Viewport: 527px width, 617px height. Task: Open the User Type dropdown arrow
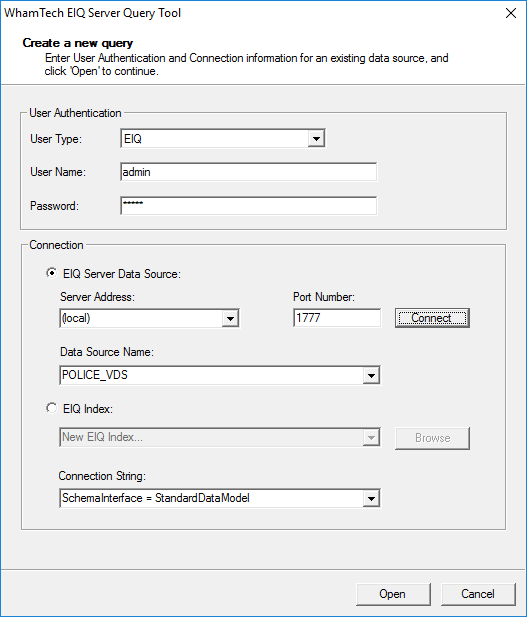[x=316, y=139]
